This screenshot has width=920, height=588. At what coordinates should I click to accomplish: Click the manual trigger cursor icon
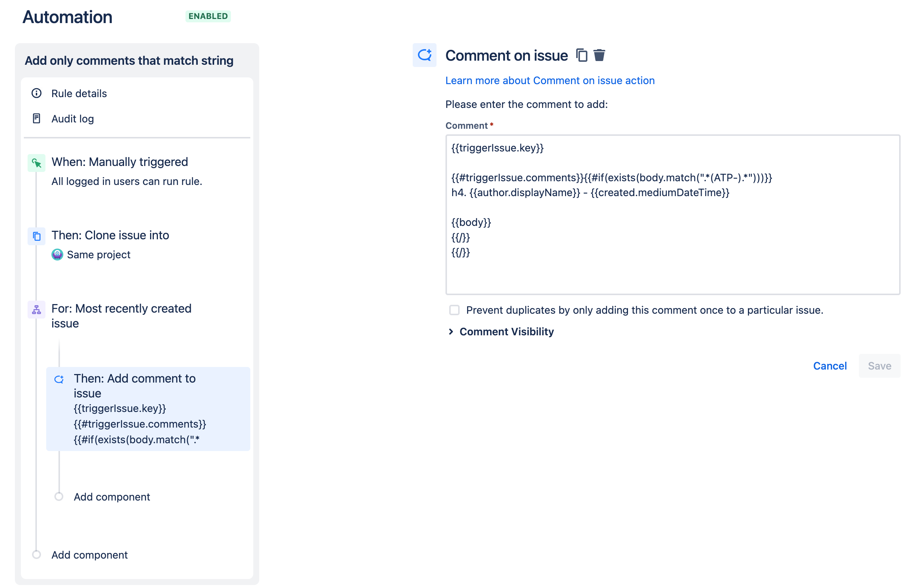[x=37, y=163]
